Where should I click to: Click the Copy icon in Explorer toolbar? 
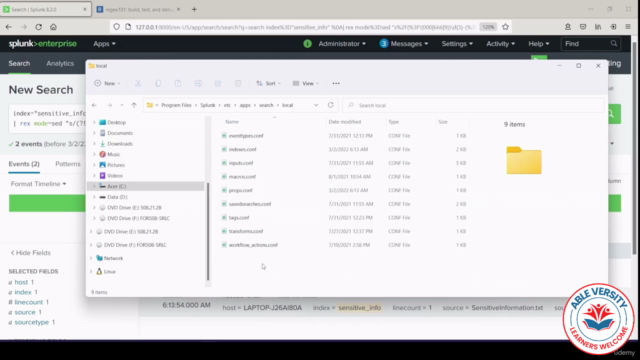point(158,83)
